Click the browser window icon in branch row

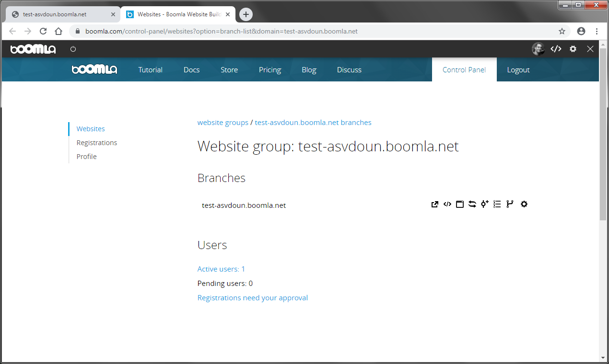(460, 205)
